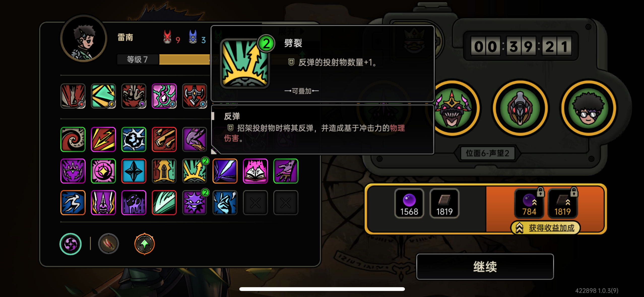Select the horned demon boss portrait

click(452, 108)
